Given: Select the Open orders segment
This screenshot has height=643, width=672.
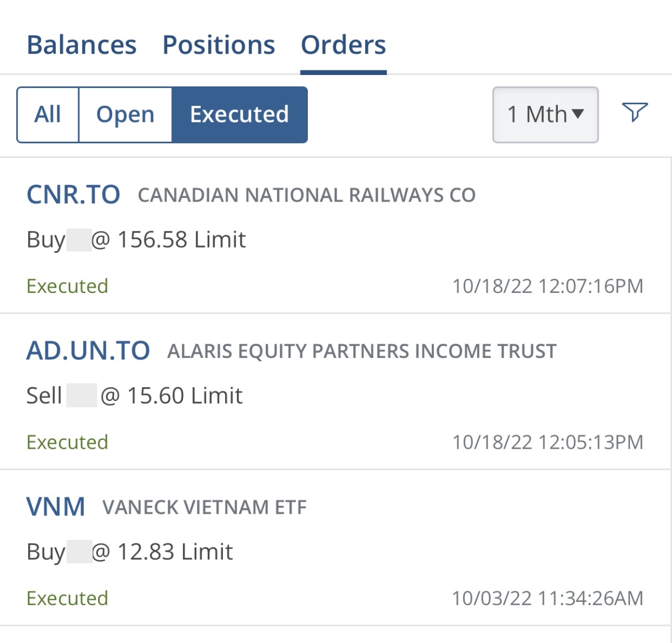Looking at the screenshot, I should point(125,115).
